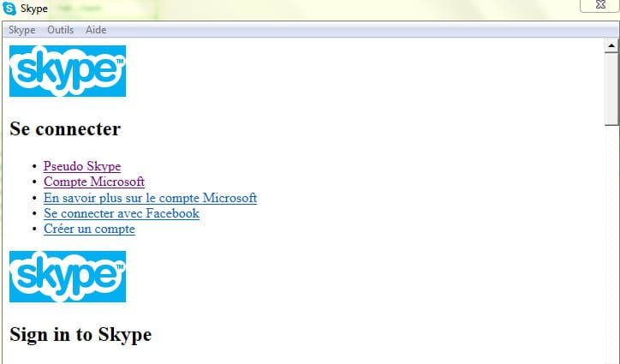Image resolution: width=620 pixels, height=364 pixels.
Task: Click the Skype icon in the title bar
Action: point(9,8)
